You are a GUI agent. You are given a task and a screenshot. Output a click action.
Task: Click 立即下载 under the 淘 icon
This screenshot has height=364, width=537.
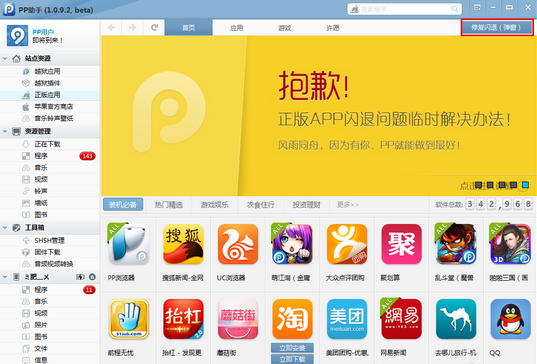[x=292, y=359]
